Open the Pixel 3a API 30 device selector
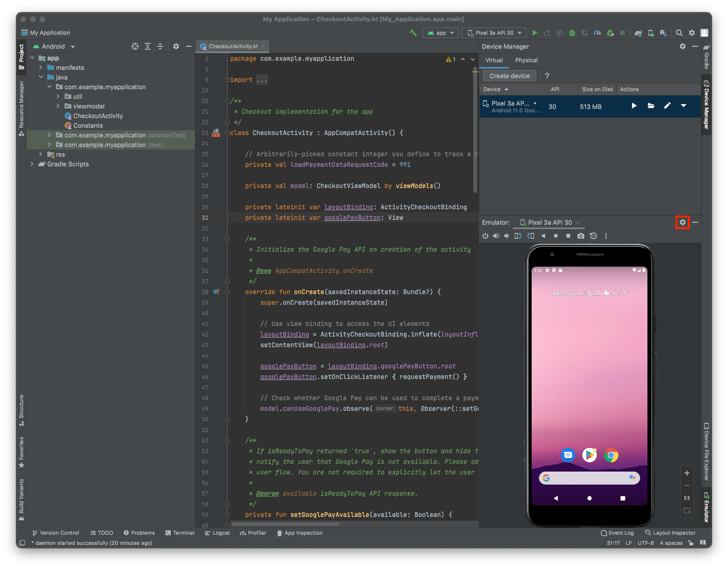728x568 pixels. click(494, 33)
